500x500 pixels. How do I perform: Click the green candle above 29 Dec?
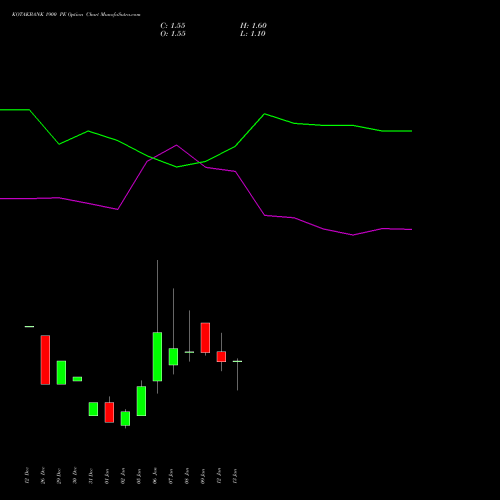[x=61, y=373]
